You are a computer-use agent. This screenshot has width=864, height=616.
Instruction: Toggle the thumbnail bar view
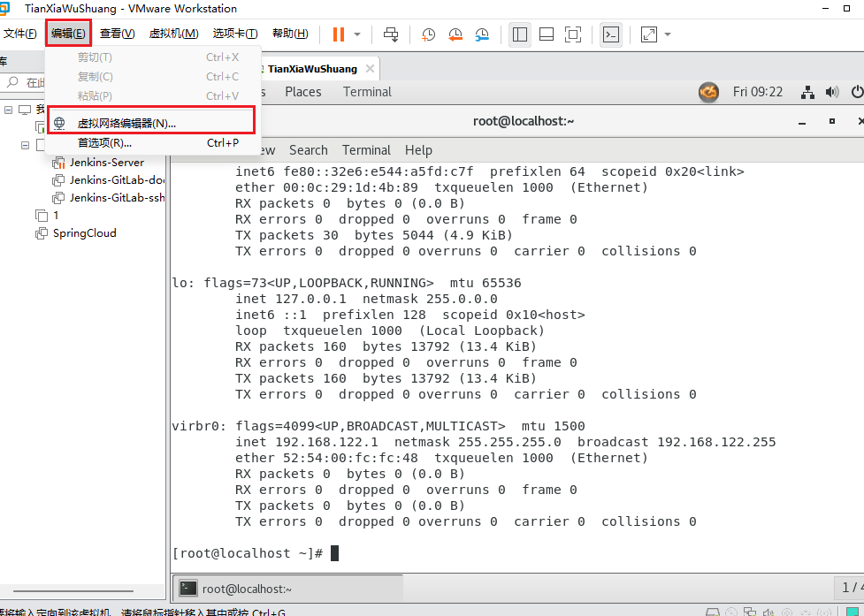[546, 34]
